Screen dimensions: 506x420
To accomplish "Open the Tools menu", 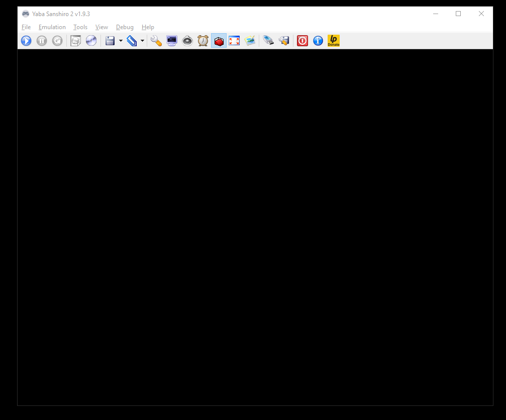I will pyautogui.click(x=80, y=27).
